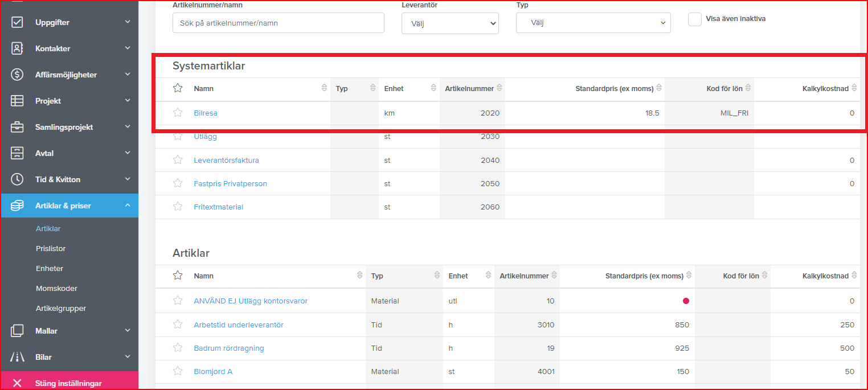
Task: Expand the Avtal menu chevron
Action: [x=128, y=153]
